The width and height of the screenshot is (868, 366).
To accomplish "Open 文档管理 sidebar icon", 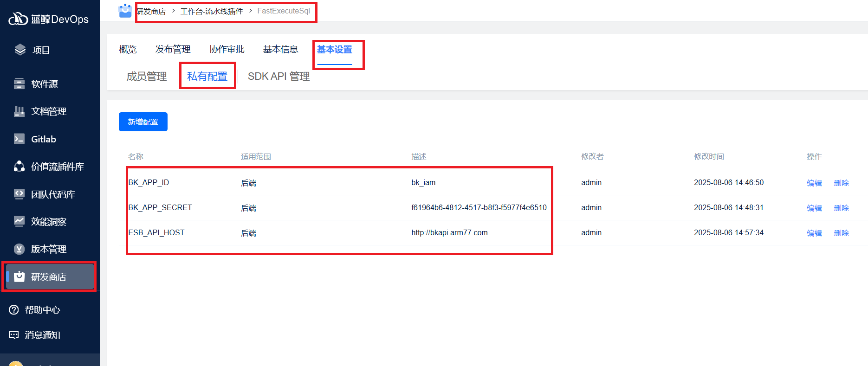I will click(x=19, y=111).
